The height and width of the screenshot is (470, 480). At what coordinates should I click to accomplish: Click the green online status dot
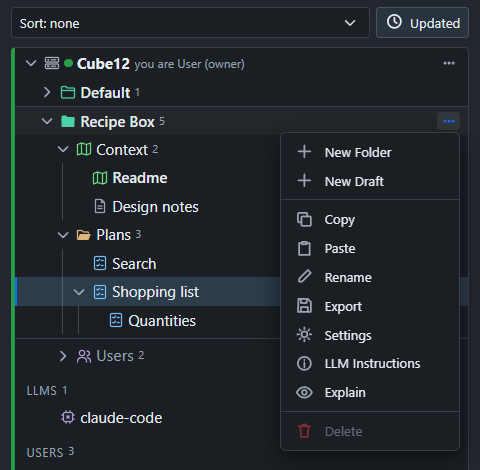(68, 63)
